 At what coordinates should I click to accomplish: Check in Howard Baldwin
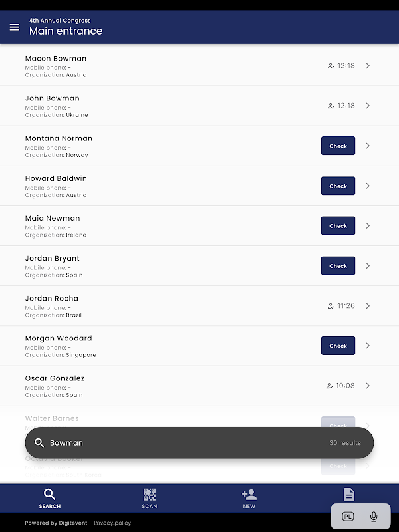pos(338,186)
